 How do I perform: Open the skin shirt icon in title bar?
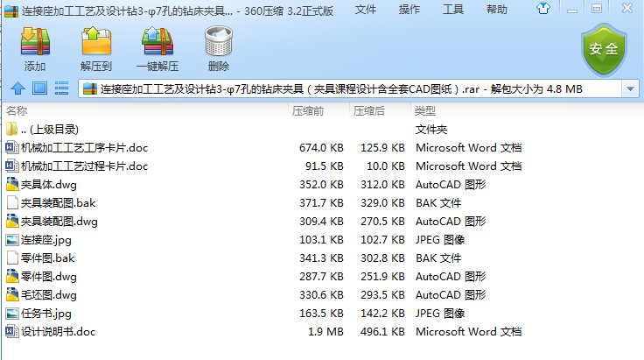(543, 8)
